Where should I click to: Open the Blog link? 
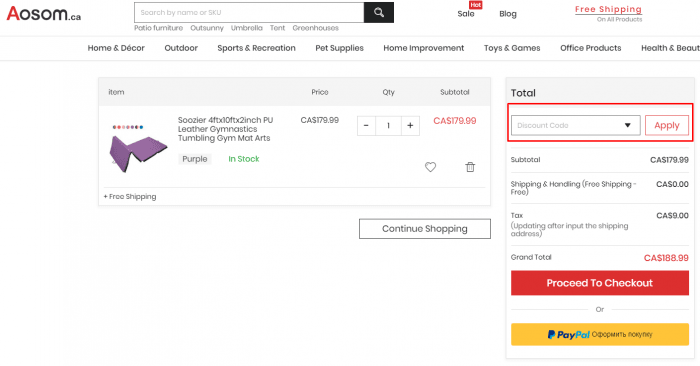point(508,14)
